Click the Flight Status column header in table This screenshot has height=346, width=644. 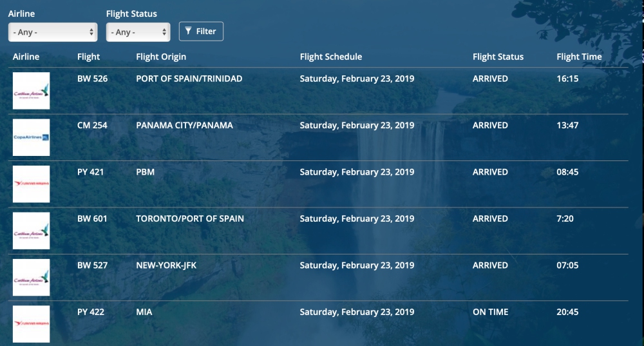pos(498,57)
